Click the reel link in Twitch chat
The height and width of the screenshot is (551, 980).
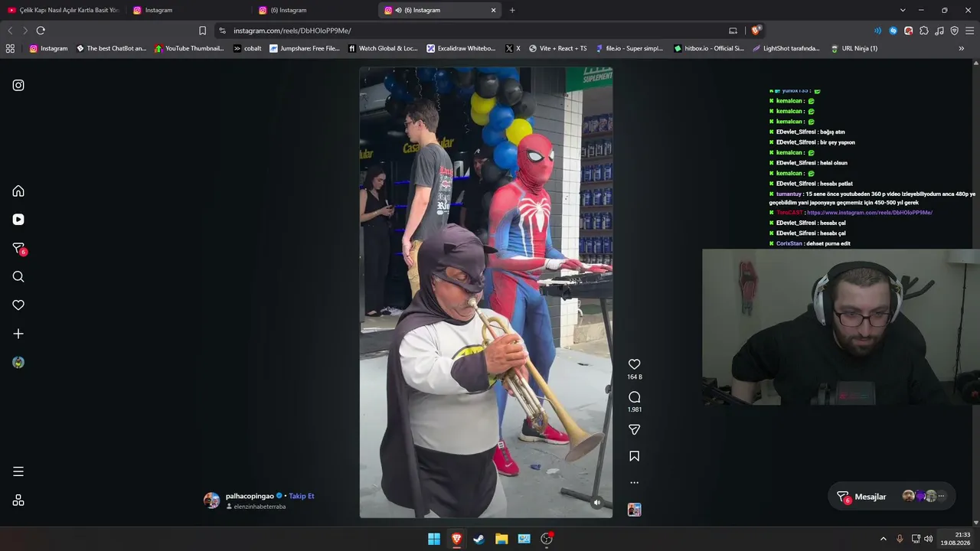[x=870, y=213]
